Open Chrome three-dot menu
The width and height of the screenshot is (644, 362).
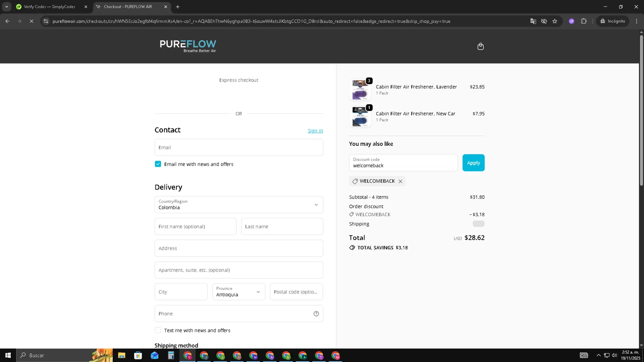coord(636,21)
